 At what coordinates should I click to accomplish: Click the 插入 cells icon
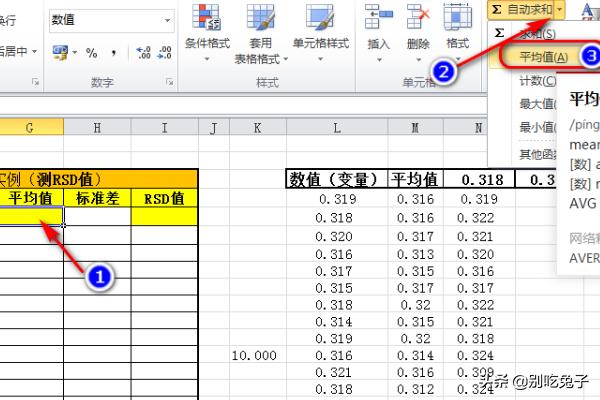point(378,17)
